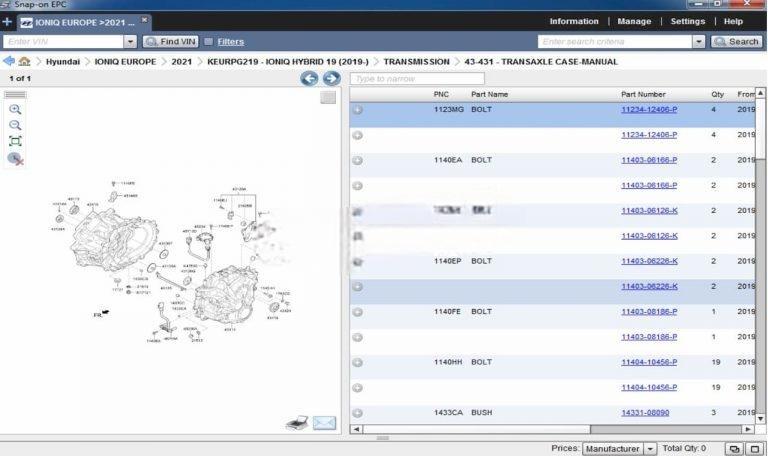The height and width of the screenshot is (456, 768).
Task: Add 1140EA BOLT row plus icon
Action: pos(358,160)
